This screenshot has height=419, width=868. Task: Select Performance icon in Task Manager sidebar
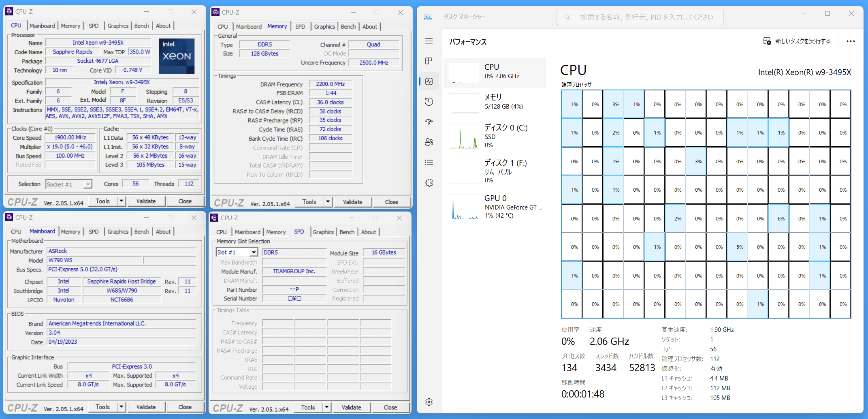429,81
